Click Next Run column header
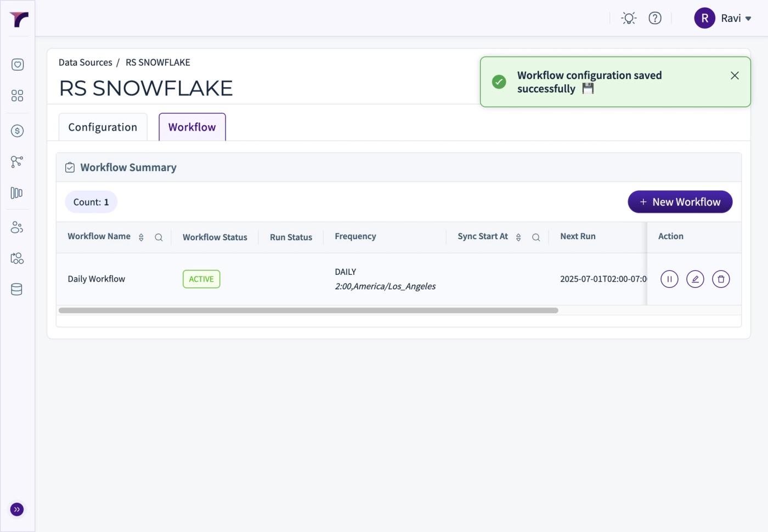768x532 pixels. (578, 236)
